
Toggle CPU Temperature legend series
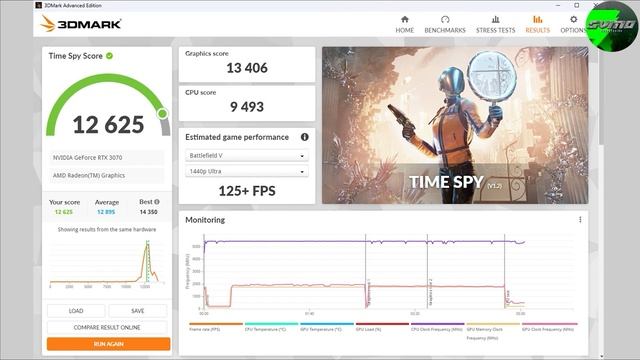(271, 327)
